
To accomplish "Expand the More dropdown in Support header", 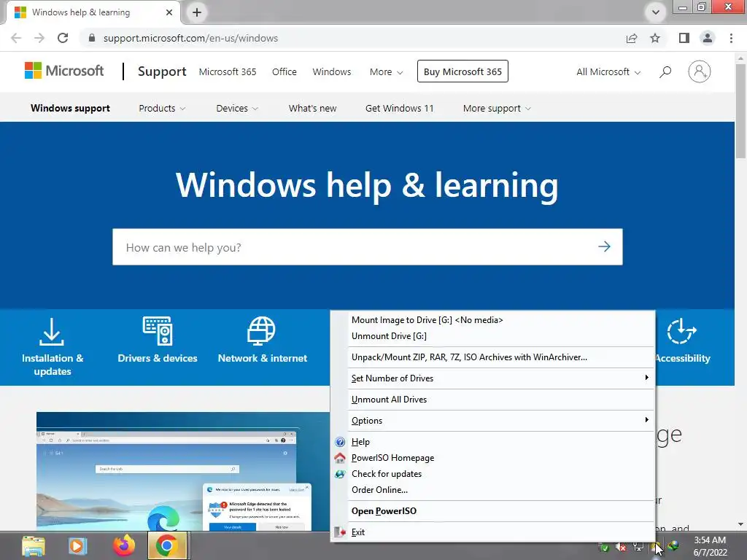I will click(386, 72).
